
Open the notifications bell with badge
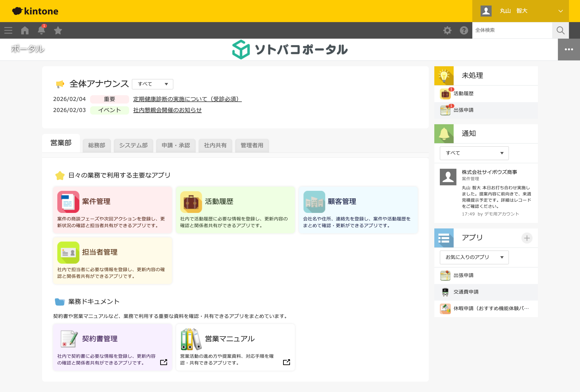click(x=41, y=30)
